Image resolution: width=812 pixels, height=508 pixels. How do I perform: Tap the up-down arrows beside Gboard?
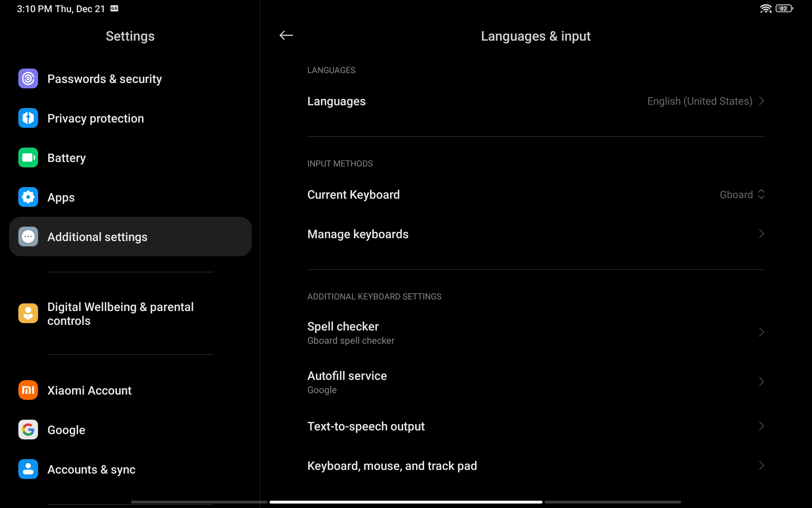(x=761, y=194)
